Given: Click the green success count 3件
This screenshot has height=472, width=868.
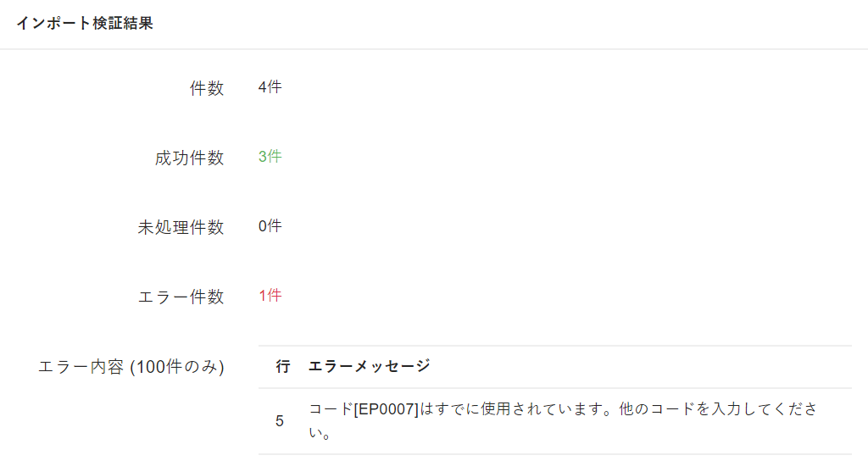Looking at the screenshot, I should click(x=270, y=157).
